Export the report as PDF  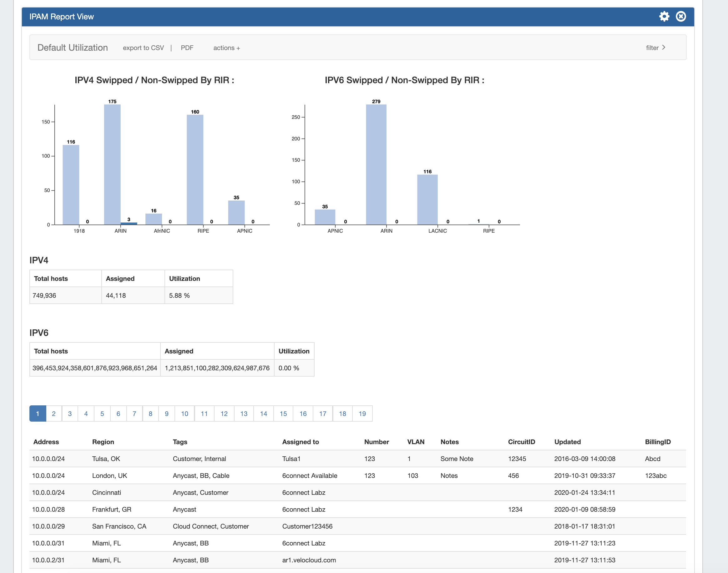pos(187,48)
